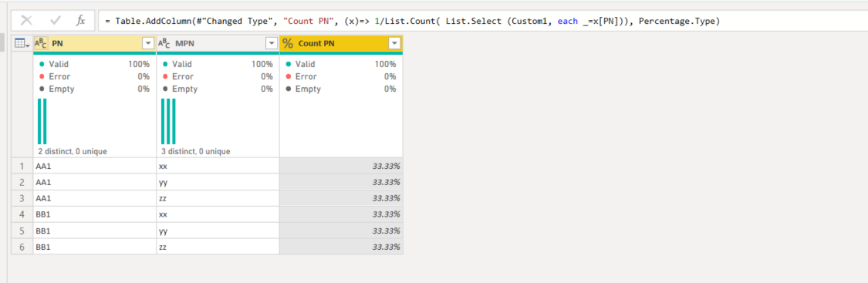Image resolution: width=868 pixels, height=283 pixels.
Task: Click PN column distribution bar chart
Action: click(42, 122)
